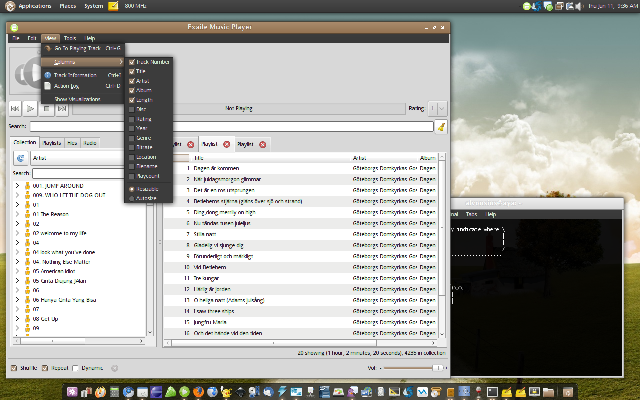The image size is (640, 400).
Task: Toggle the Track Number column checkbox
Action: coord(131,62)
